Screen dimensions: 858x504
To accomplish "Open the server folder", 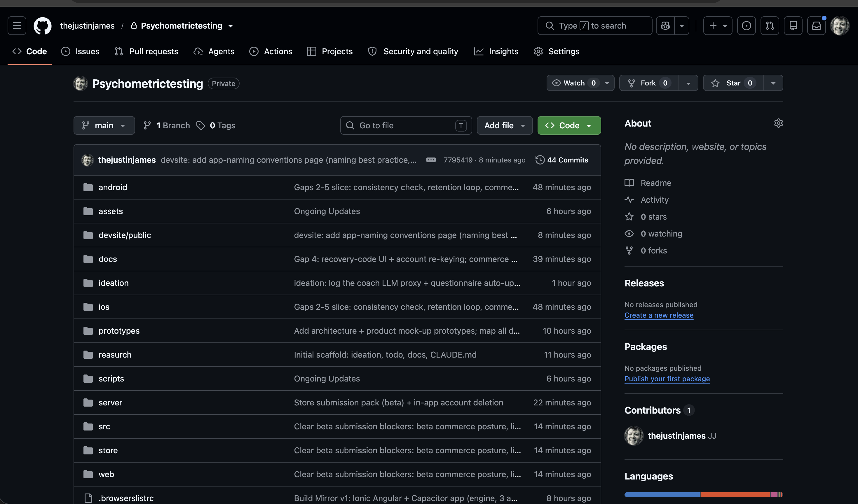I will (x=110, y=402).
